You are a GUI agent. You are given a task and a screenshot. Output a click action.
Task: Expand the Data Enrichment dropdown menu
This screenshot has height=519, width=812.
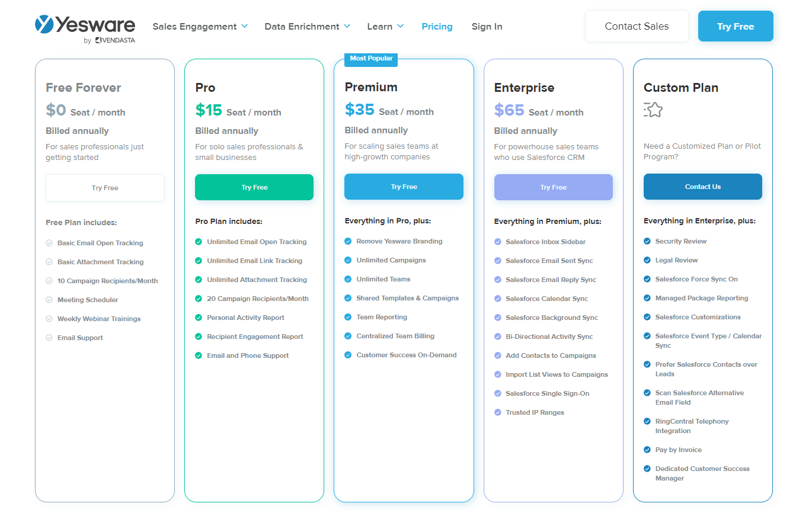[x=307, y=27]
